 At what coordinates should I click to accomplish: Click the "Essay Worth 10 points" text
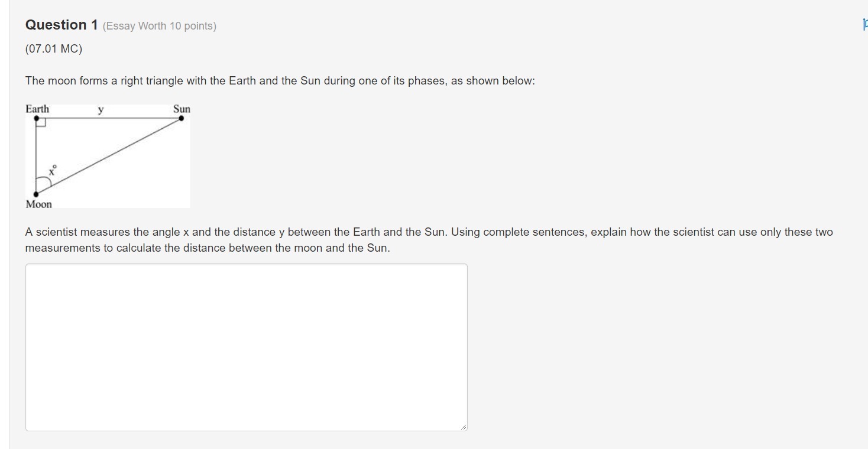tap(160, 26)
